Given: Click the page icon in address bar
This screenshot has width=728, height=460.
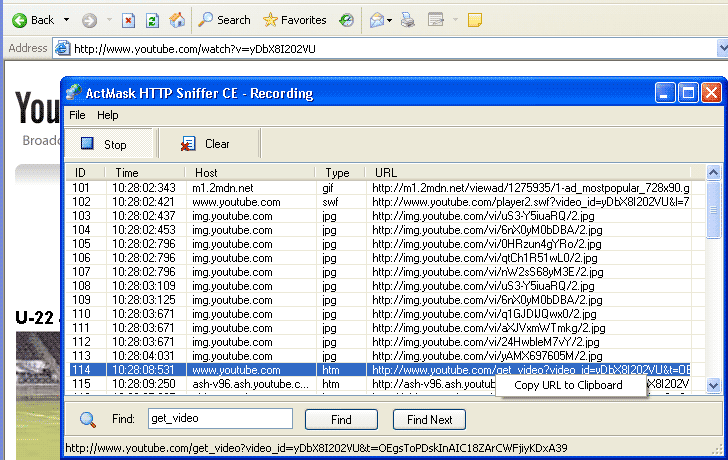Looking at the screenshot, I should (x=62, y=48).
